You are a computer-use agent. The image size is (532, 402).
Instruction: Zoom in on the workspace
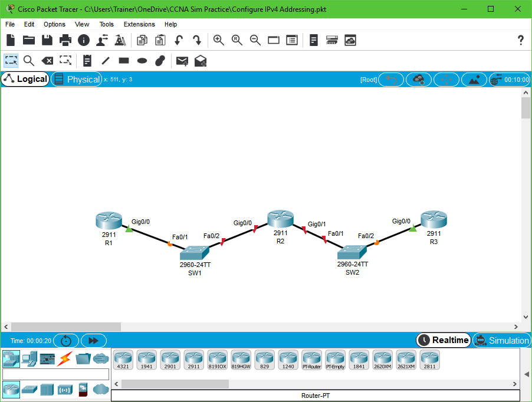[x=218, y=40]
